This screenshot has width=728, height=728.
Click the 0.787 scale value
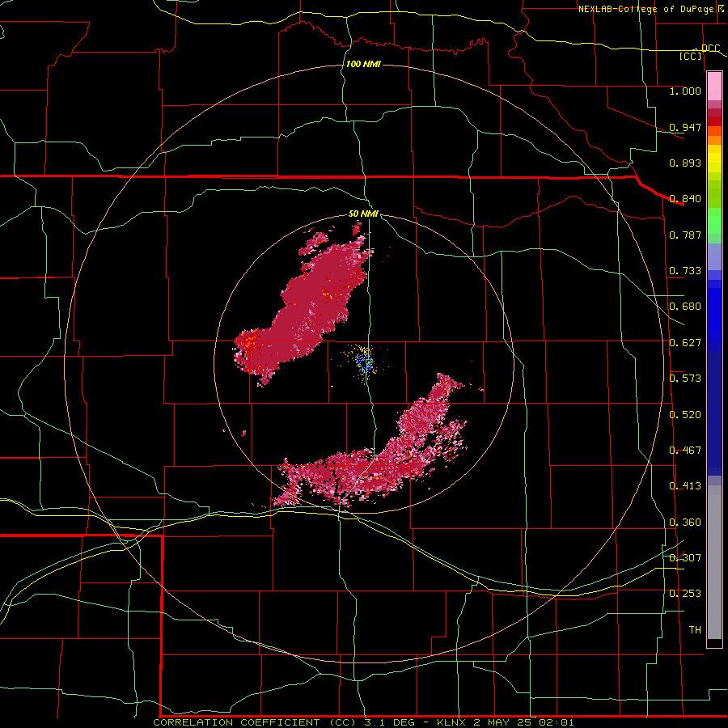click(x=685, y=235)
